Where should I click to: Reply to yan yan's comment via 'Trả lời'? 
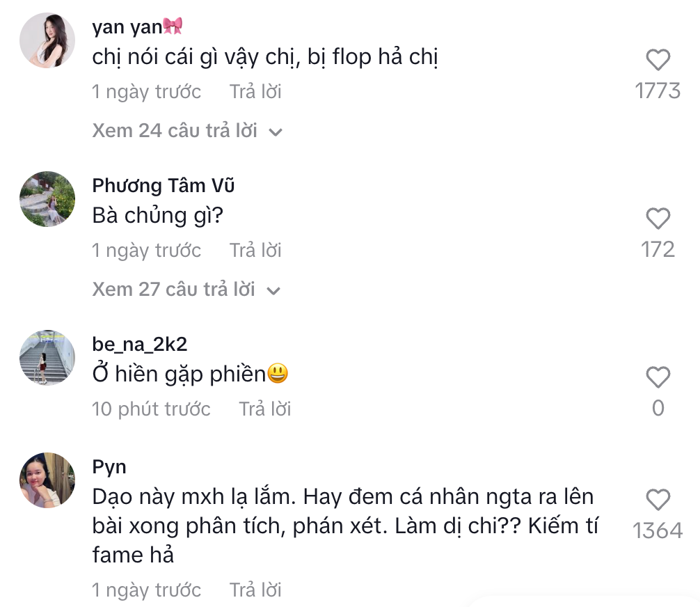pos(255,91)
